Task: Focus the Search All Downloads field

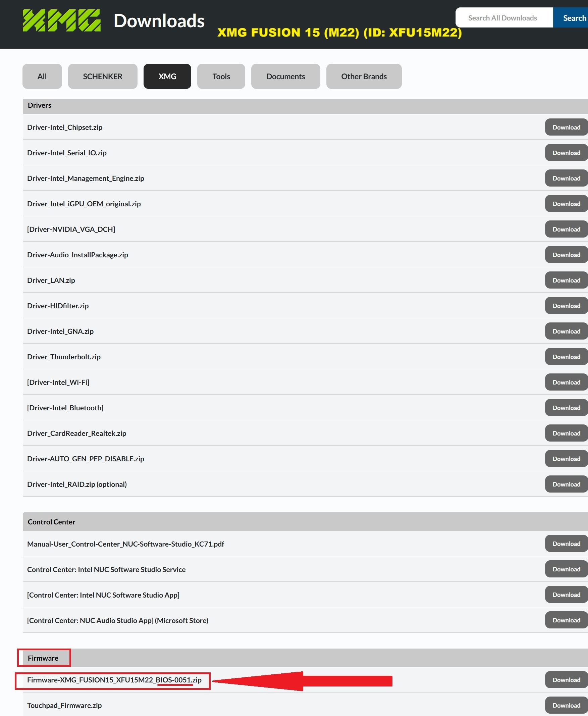Action: [x=504, y=18]
